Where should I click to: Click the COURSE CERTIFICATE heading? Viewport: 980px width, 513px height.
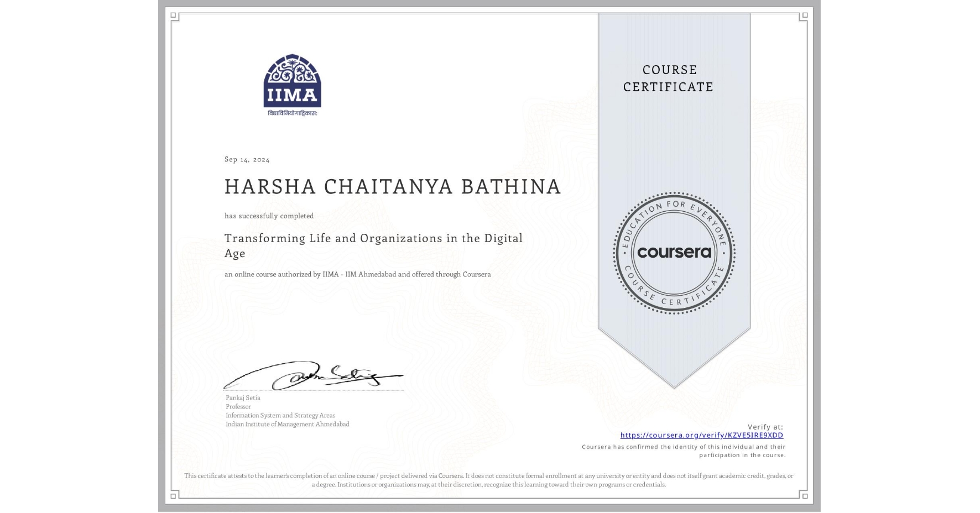(x=669, y=78)
